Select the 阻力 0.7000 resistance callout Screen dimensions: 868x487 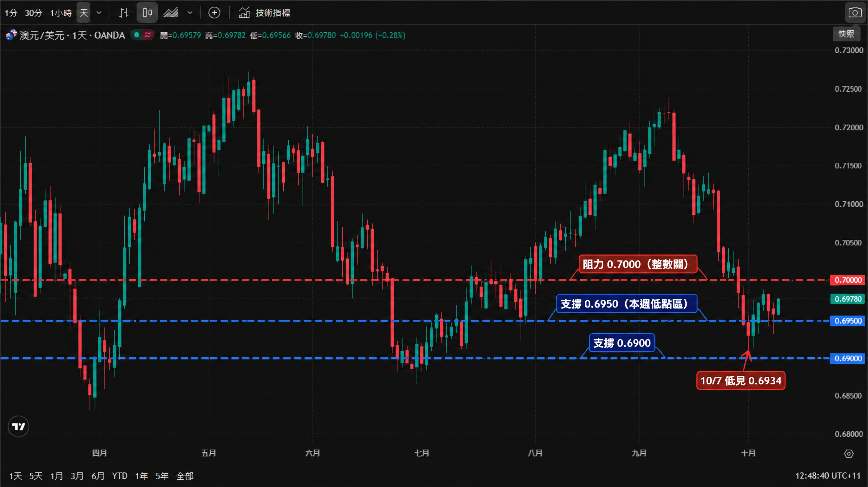click(638, 264)
